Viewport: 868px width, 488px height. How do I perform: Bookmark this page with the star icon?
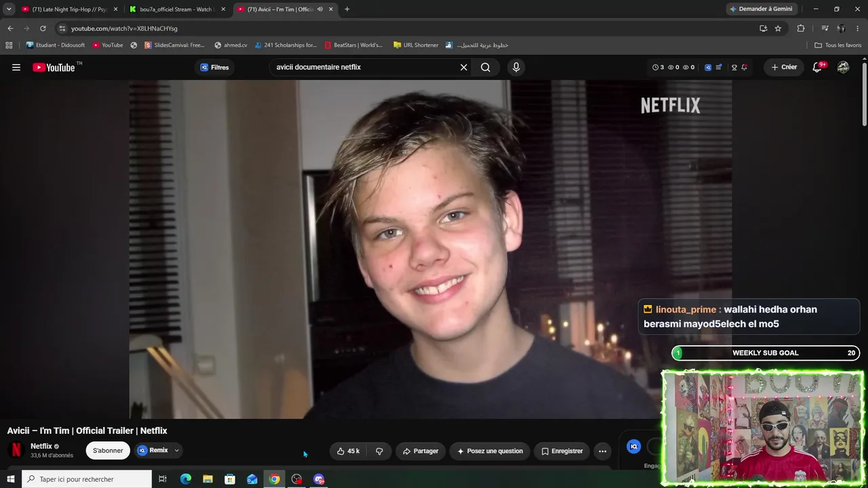pos(778,28)
